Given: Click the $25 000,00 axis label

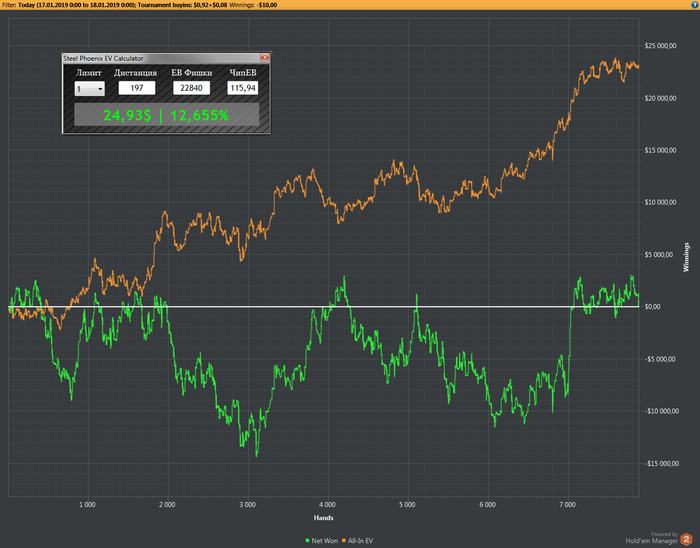Looking at the screenshot, I should 660,46.
